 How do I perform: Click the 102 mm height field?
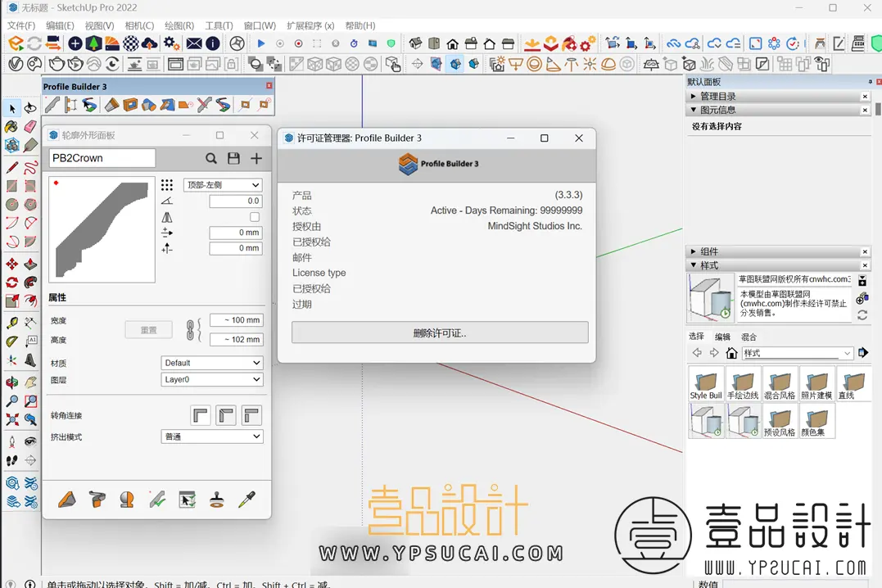[236, 339]
